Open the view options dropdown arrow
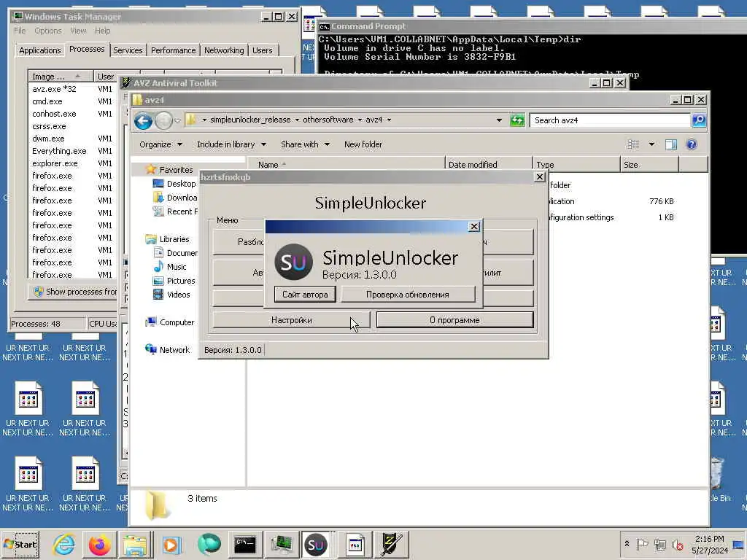747x560 pixels. coord(651,144)
